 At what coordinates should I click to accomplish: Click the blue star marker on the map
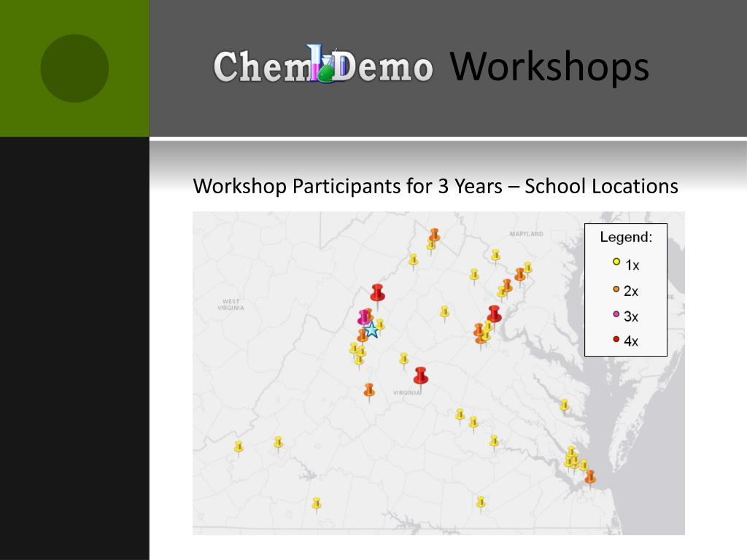pyautogui.click(x=371, y=329)
